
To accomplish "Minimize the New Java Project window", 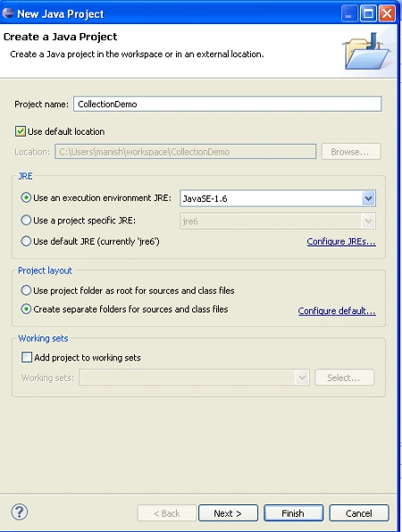I will [349, 14].
